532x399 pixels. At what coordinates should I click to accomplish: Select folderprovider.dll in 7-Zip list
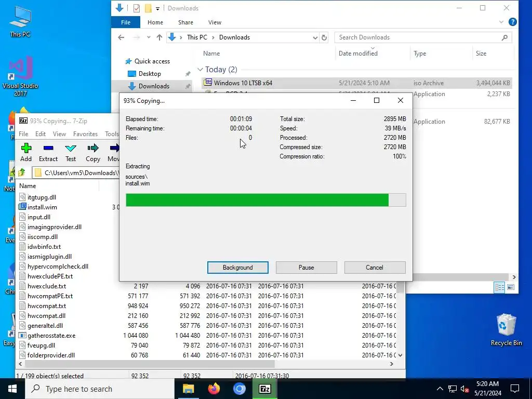pyautogui.click(x=51, y=355)
